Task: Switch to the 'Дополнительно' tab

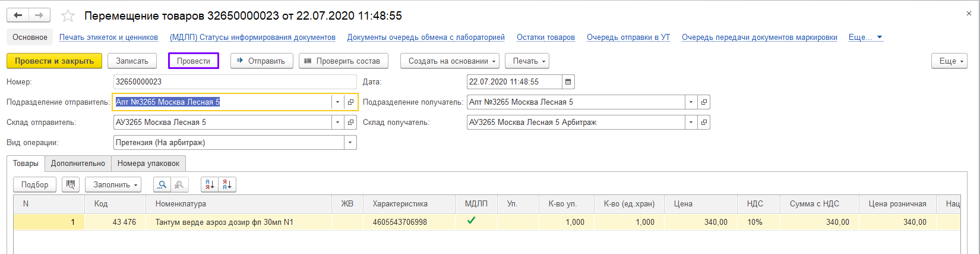Action: point(78,164)
